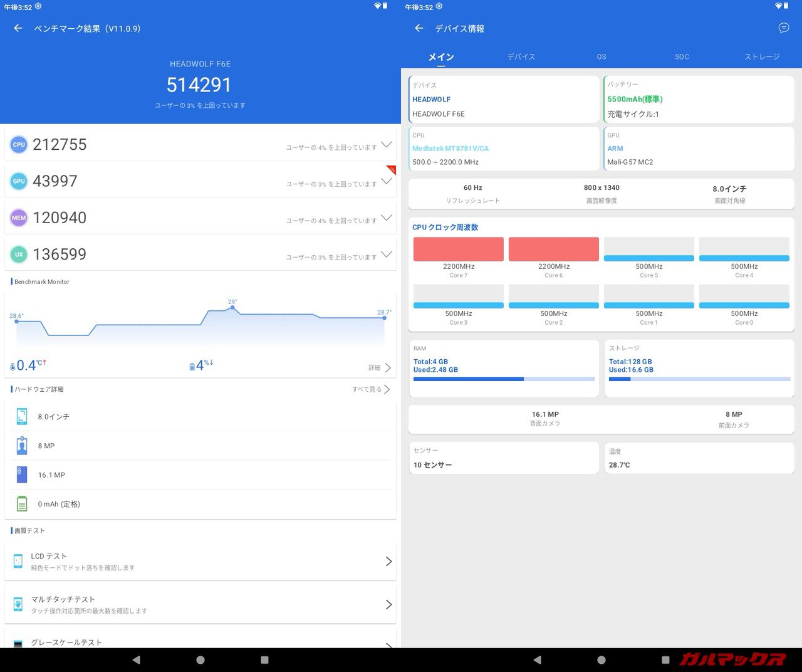Tap the CPU score badge icon

point(19,145)
